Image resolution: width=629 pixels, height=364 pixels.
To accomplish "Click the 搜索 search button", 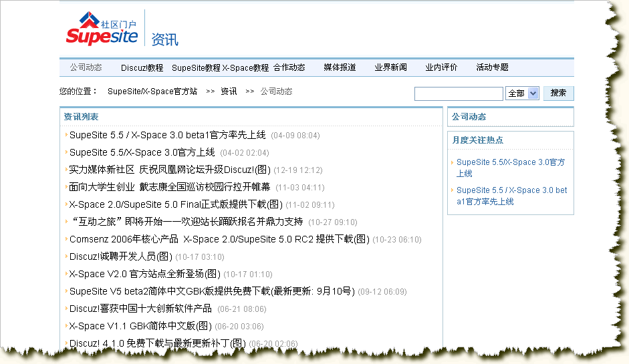I will (558, 93).
